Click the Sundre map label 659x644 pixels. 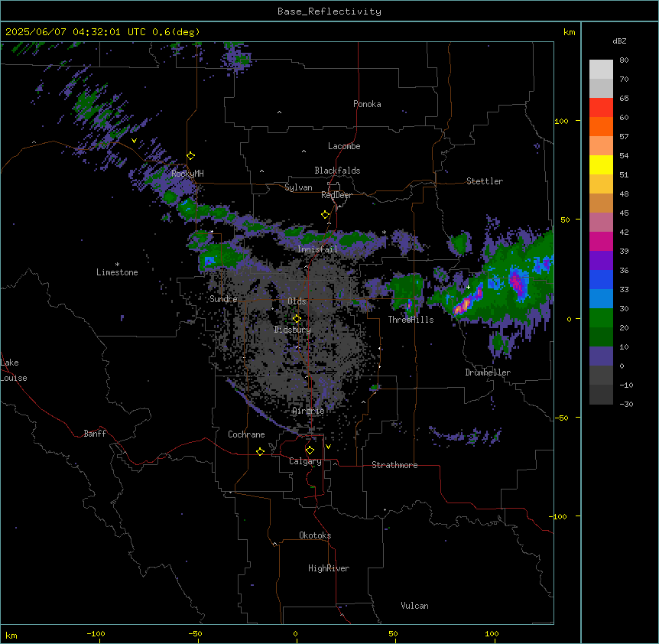pos(223,299)
